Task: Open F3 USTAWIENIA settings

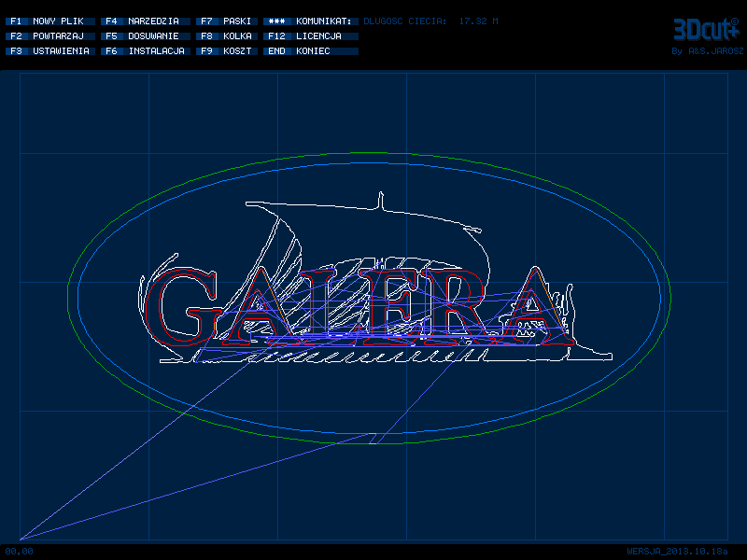Action: (50, 51)
